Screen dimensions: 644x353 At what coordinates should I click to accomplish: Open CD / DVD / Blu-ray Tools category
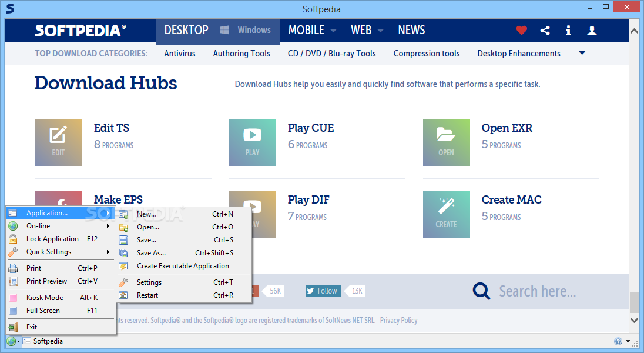click(332, 54)
